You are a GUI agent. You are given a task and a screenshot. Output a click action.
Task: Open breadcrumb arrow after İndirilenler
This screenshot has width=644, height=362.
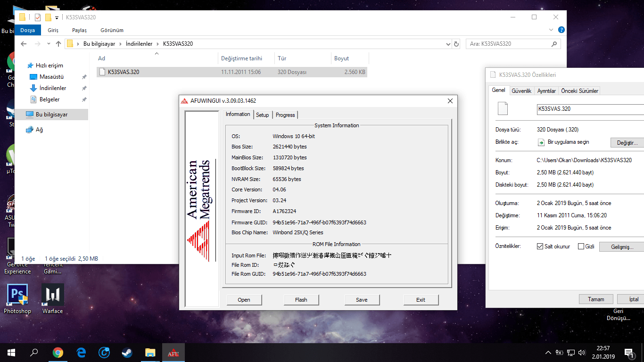(x=158, y=44)
